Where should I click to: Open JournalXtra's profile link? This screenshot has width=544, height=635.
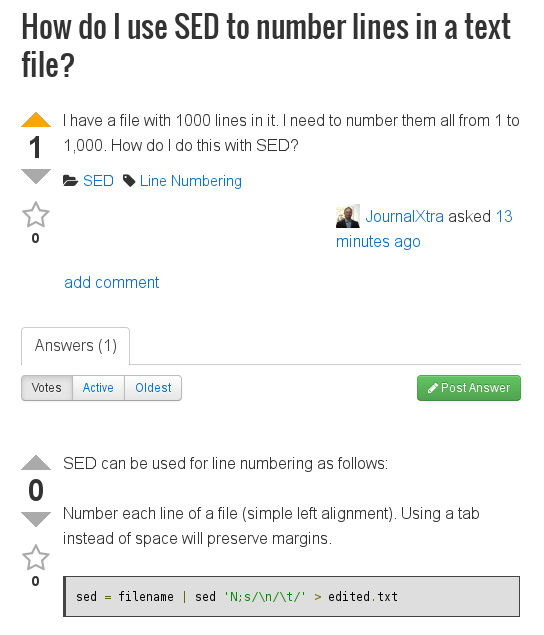point(404,216)
